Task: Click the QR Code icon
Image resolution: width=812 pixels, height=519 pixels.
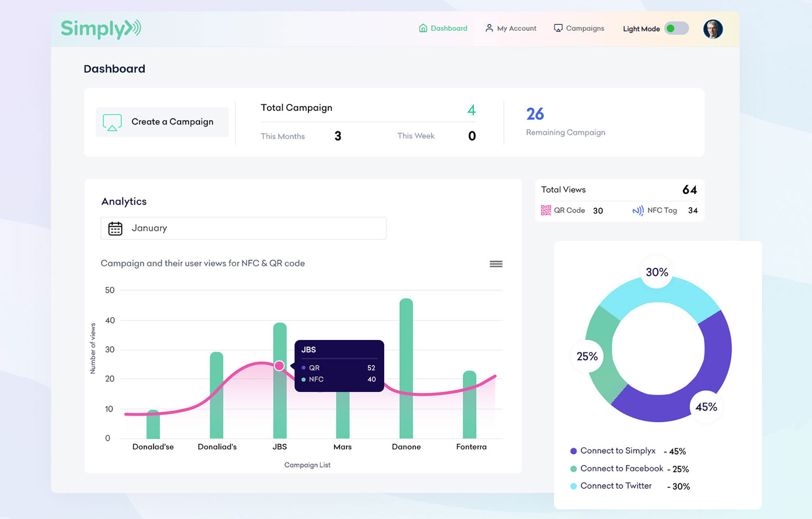Action: 546,210
